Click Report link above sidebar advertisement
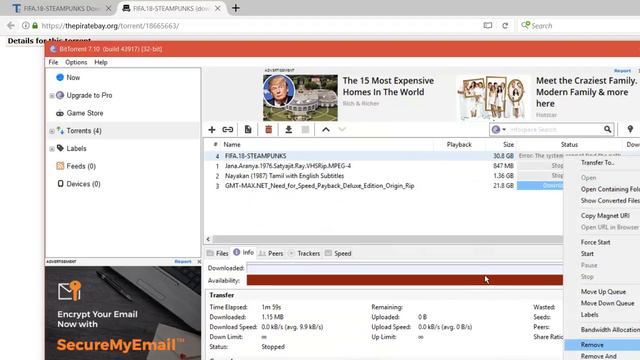The image size is (640, 360). click(183, 262)
